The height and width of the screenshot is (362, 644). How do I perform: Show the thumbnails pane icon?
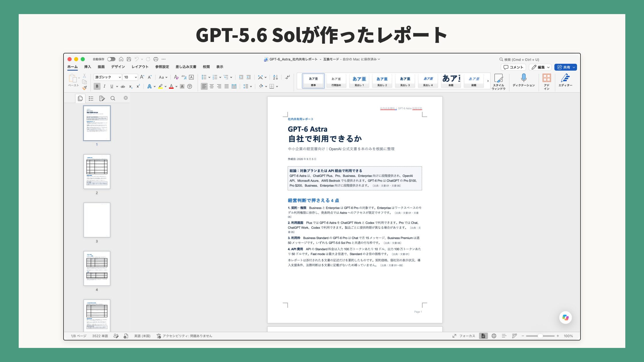[x=80, y=98]
